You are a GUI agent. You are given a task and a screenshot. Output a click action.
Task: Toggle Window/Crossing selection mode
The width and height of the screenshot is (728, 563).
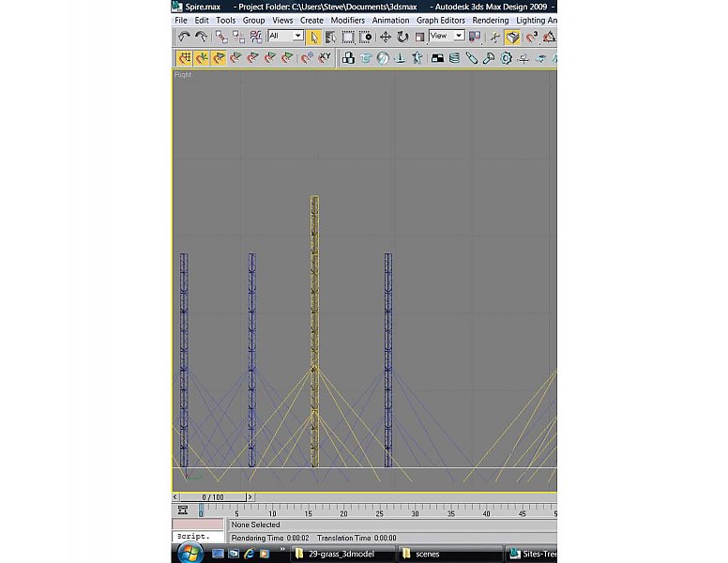[365, 38]
